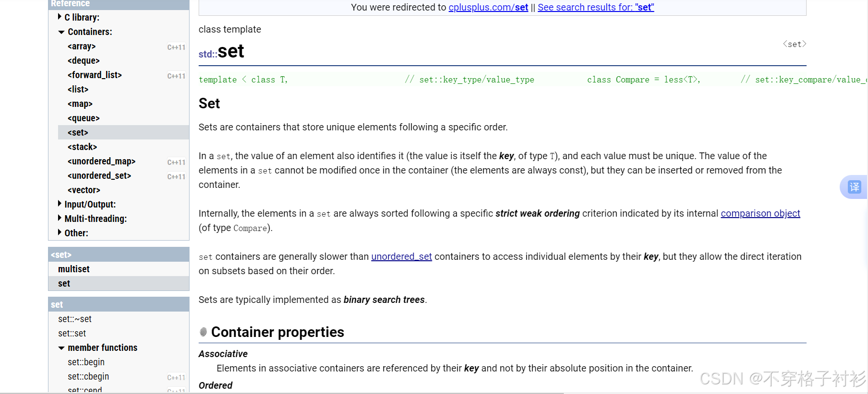Select the highlighted <set> entry

[123, 132]
